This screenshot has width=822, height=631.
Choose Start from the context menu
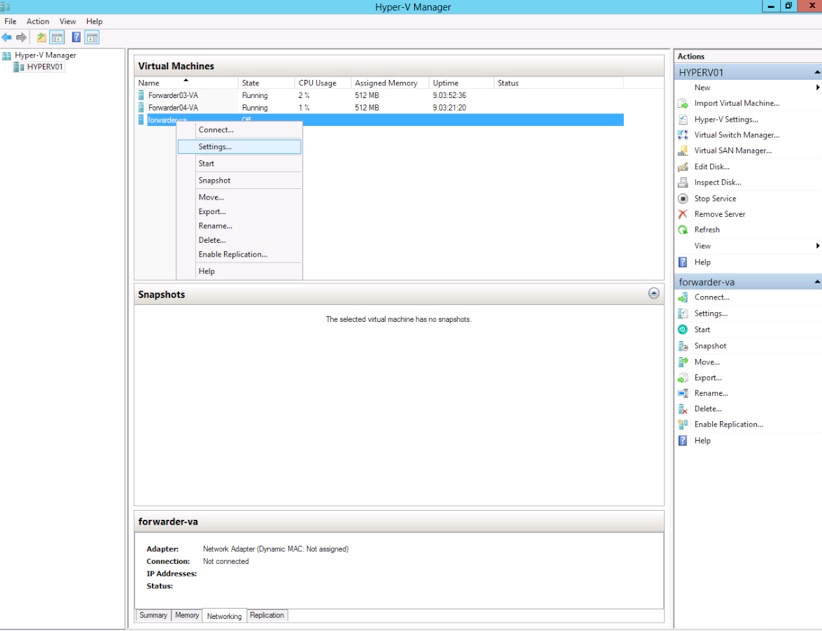click(240, 164)
